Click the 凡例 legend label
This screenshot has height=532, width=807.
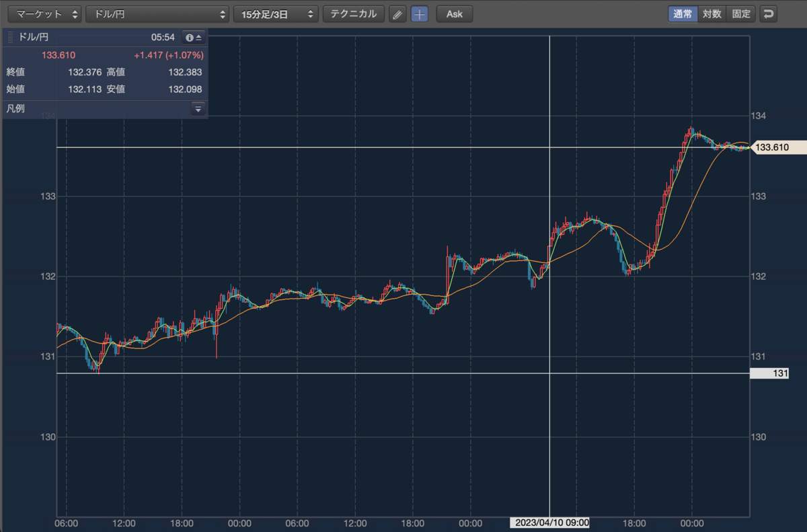(15, 108)
